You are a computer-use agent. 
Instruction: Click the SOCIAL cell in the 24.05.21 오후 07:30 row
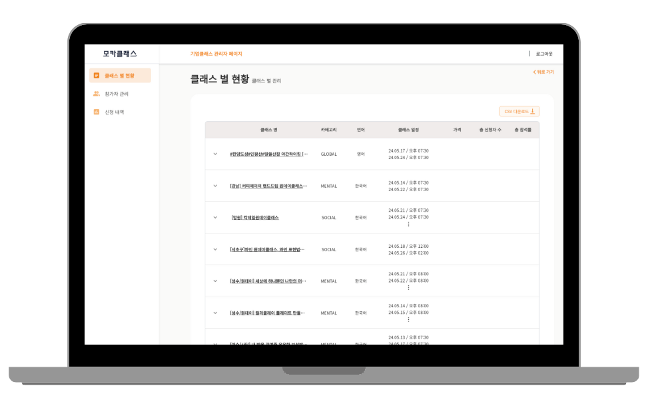pos(328,218)
